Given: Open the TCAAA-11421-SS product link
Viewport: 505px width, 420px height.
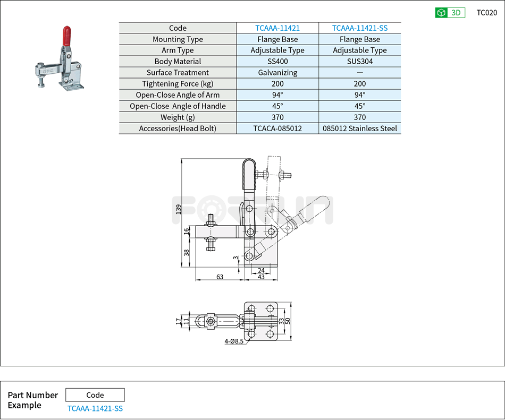Looking at the screenshot, I should coord(359,28).
